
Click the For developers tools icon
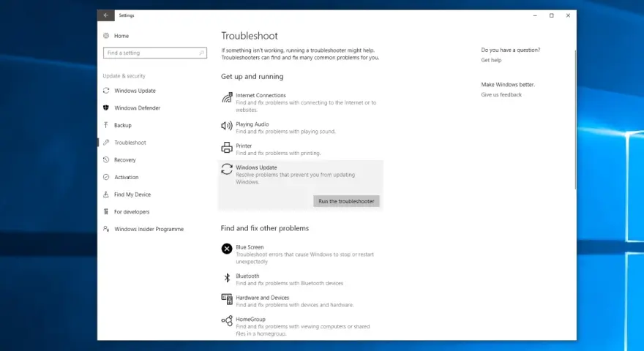tap(106, 211)
